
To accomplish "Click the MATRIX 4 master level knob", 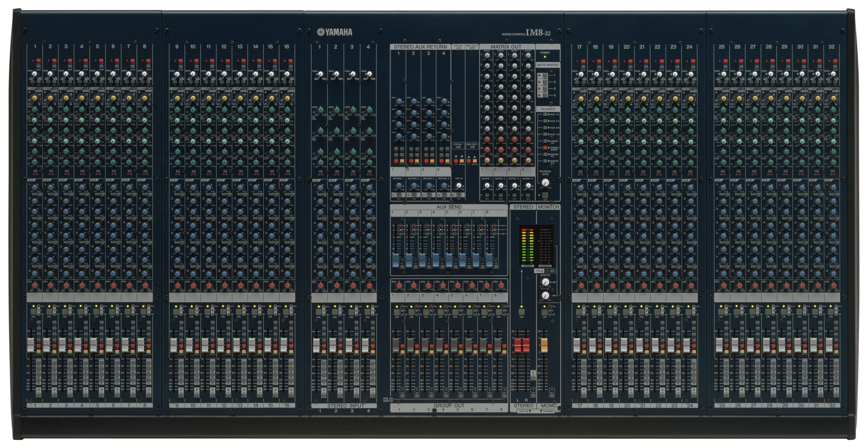I will click(x=528, y=186).
